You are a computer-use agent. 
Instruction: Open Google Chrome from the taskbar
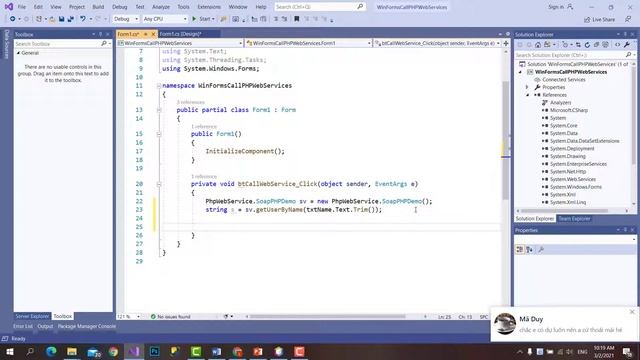pos(113,351)
